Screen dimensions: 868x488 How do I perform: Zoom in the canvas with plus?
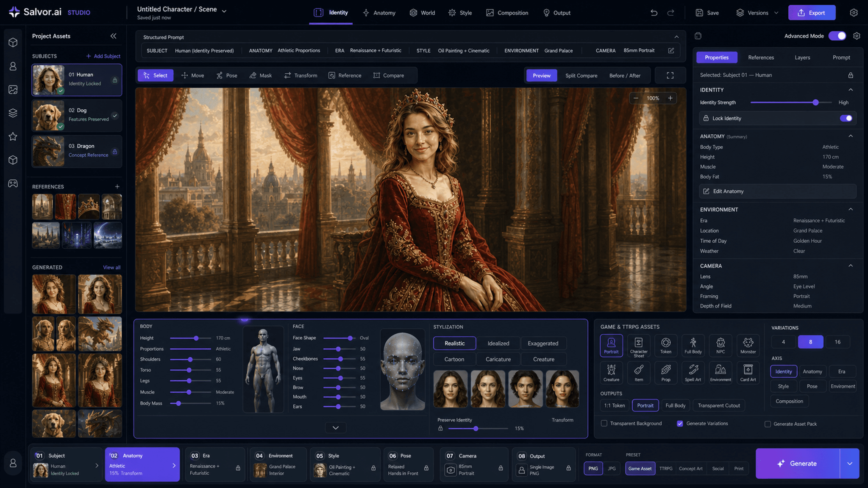[x=670, y=98]
